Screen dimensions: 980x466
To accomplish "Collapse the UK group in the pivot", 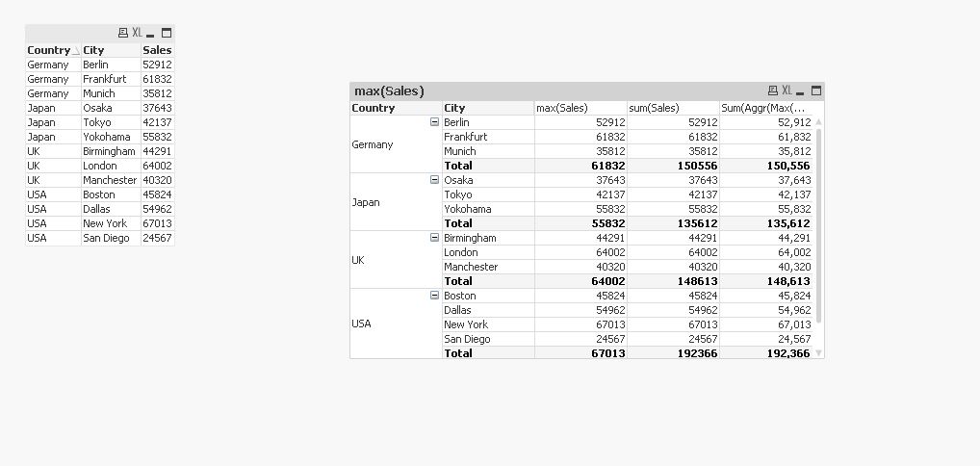I will (x=434, y=238).
